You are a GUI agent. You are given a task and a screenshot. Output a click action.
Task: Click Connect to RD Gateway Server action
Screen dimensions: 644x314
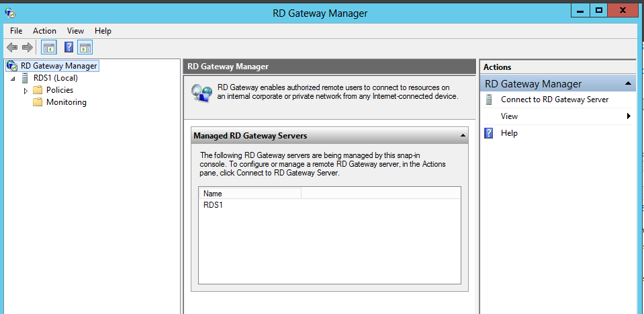555,100
